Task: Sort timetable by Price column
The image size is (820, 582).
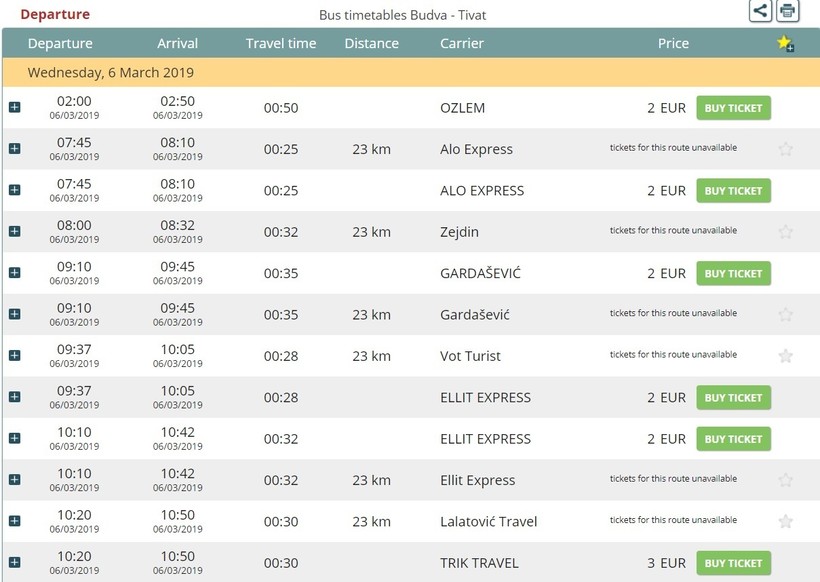Action: pyautogui.click(x=673, y=43)
